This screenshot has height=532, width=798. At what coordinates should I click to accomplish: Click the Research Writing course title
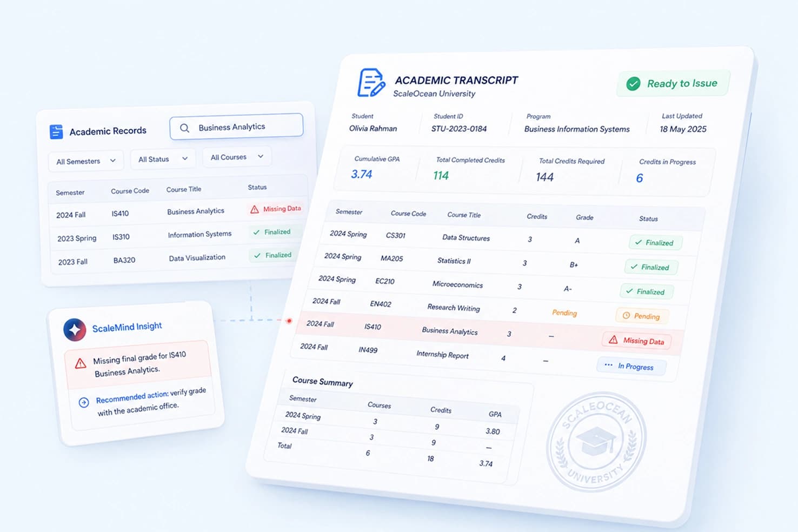coord(454,308)
